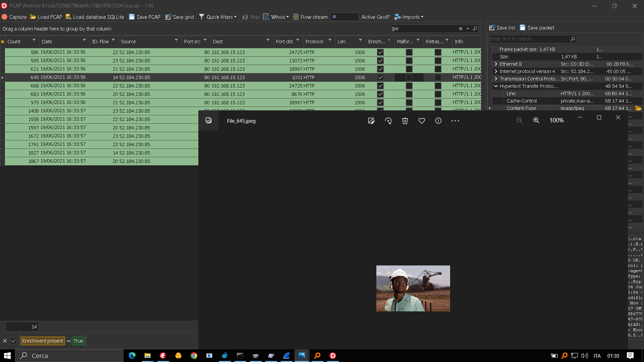This screenshot has width=644, height=362.
Task: Click the Flow stream toolbar icon
Action: [x=296, y=17]
